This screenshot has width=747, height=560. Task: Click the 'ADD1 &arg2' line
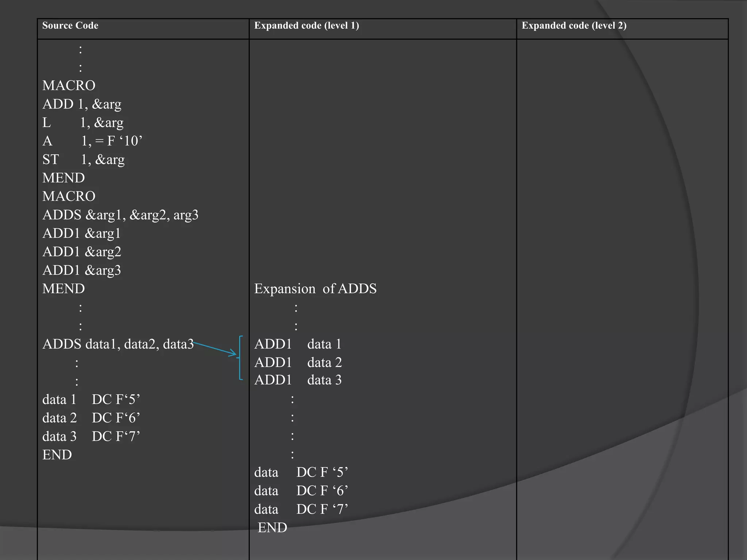pyautogui.click(x=81, y=252)
